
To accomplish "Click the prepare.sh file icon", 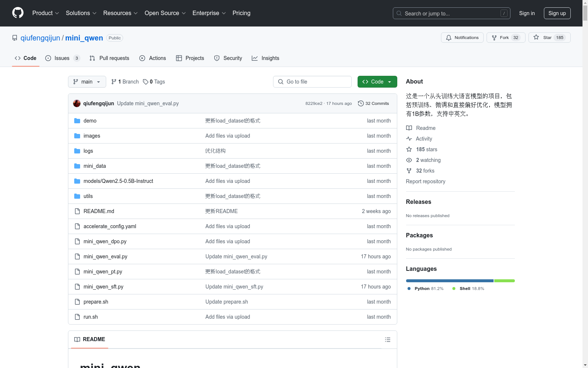I will (77, 302).
